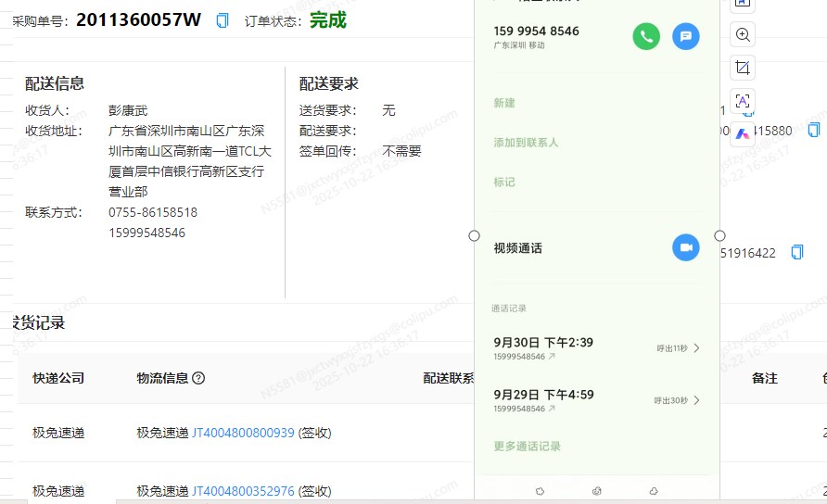
Task: Open tracking link JT4004800352976
Action: point(243,491)
